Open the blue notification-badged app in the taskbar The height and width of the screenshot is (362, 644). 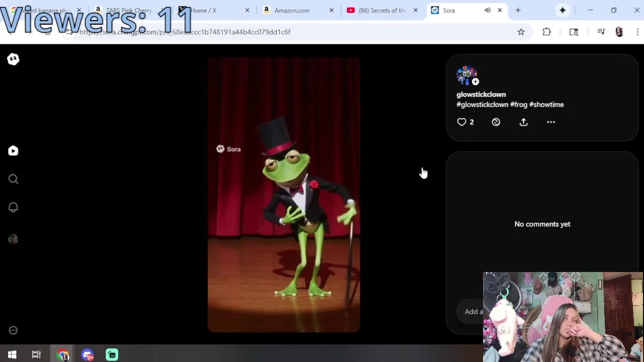[88, 355]
